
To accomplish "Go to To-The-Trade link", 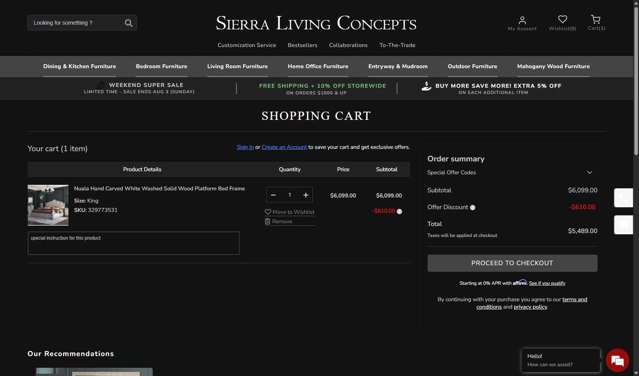I will click(x=397, y=45).
